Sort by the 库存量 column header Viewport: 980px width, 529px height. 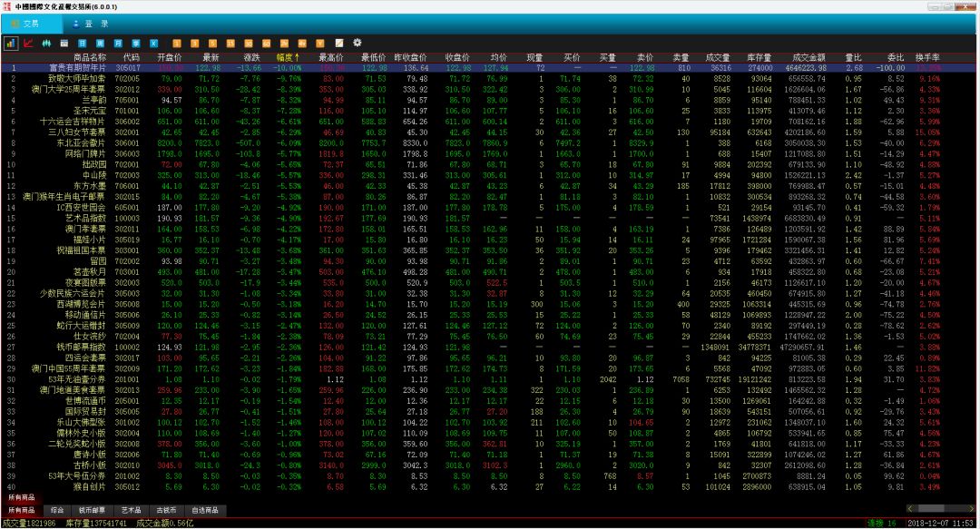759,57
